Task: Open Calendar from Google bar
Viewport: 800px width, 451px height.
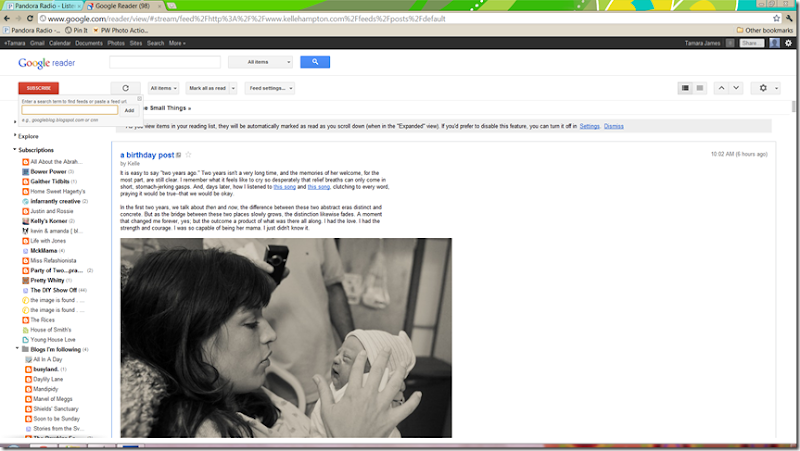Action: 60,43
